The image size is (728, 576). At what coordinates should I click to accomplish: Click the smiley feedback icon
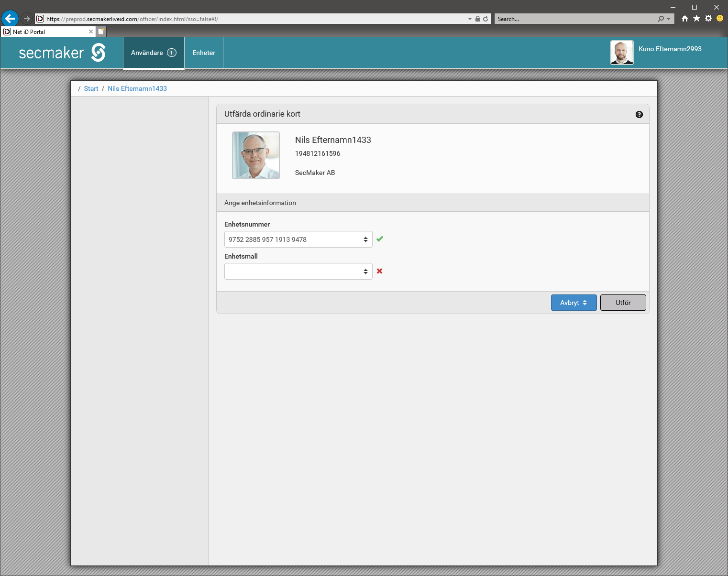tap(719, 19)
